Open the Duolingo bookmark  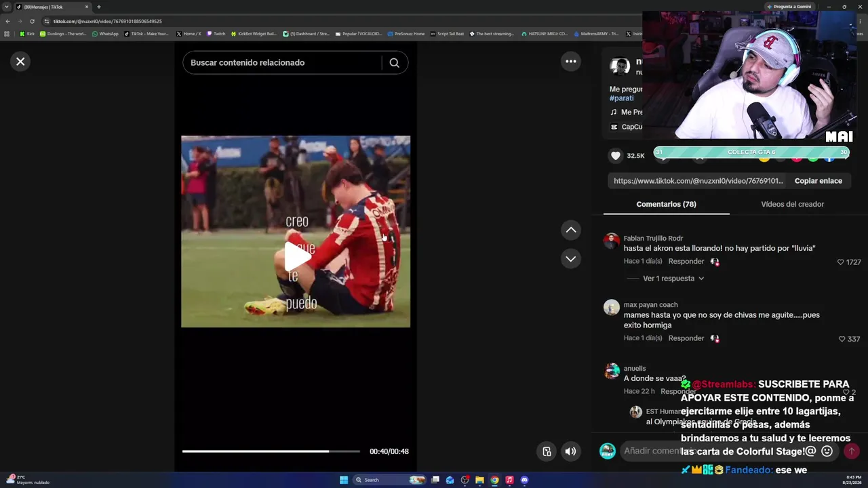tap(63, 34)
